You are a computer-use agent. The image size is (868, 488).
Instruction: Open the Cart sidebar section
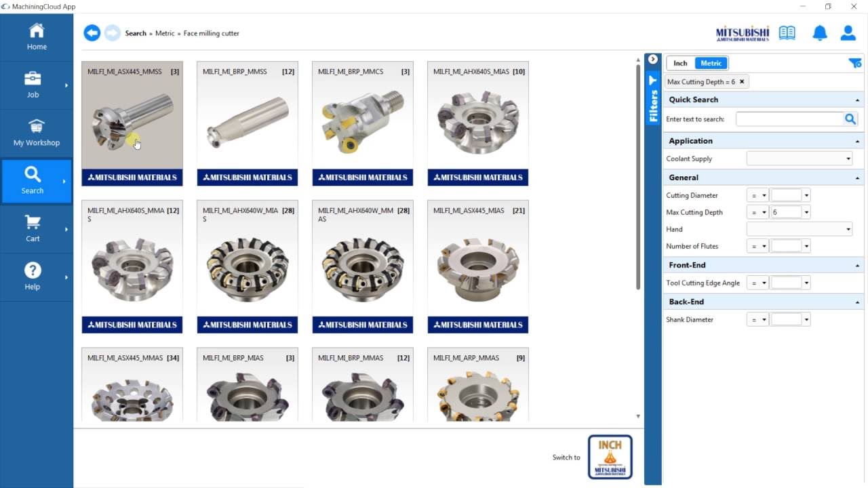coord(37,229)
